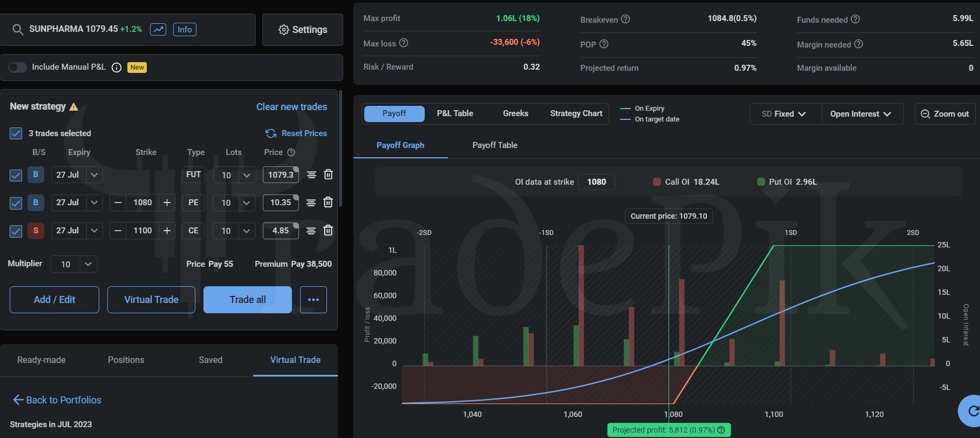
Task: Open the lines menu icon on 1100 CE row
Action: click(x=311, y=231)
